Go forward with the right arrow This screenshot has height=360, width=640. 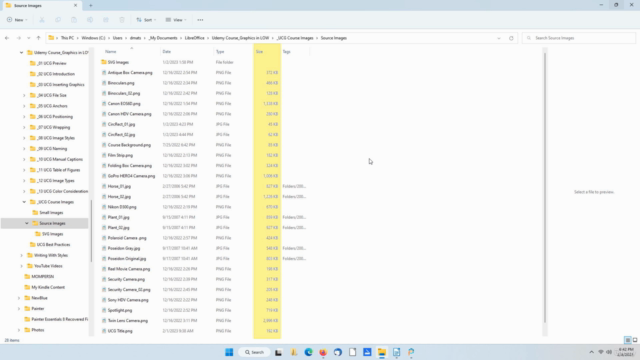[x=18, y=38]
